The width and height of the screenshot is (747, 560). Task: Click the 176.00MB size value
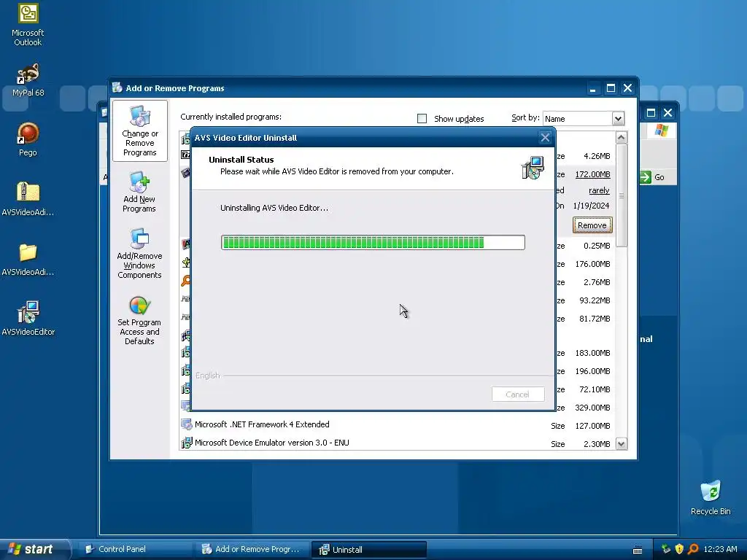coord(592,264)
